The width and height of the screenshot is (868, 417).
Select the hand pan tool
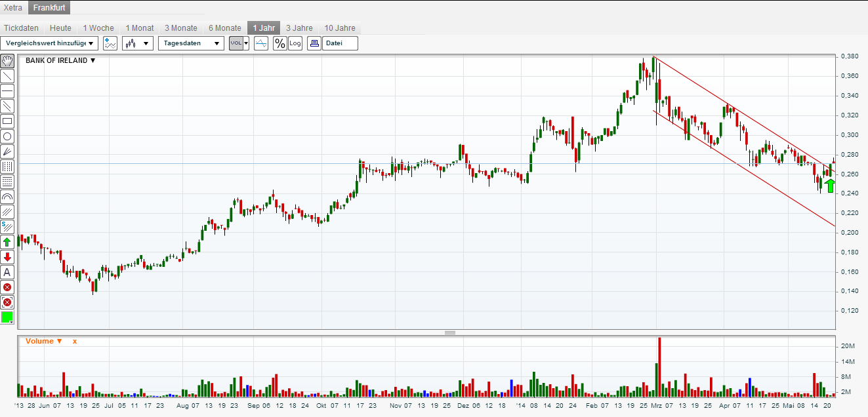pyautogui.click(x=7, y=61)
